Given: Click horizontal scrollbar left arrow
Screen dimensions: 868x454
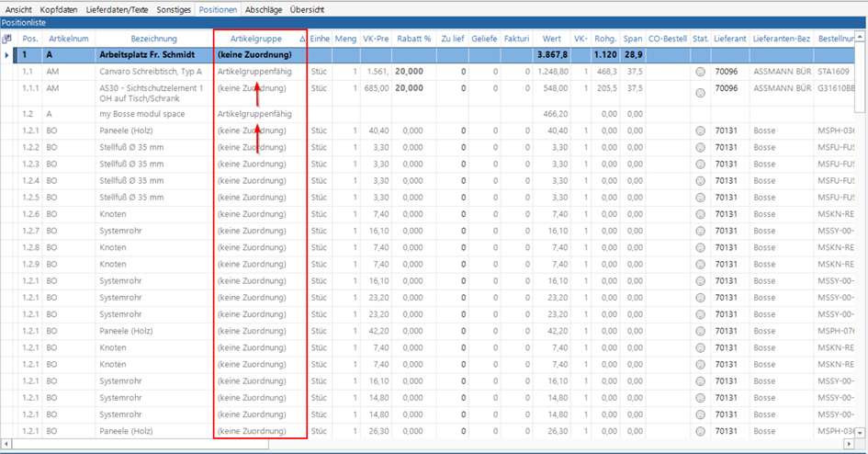Looking at the screenshot, I should coord(6,444).
